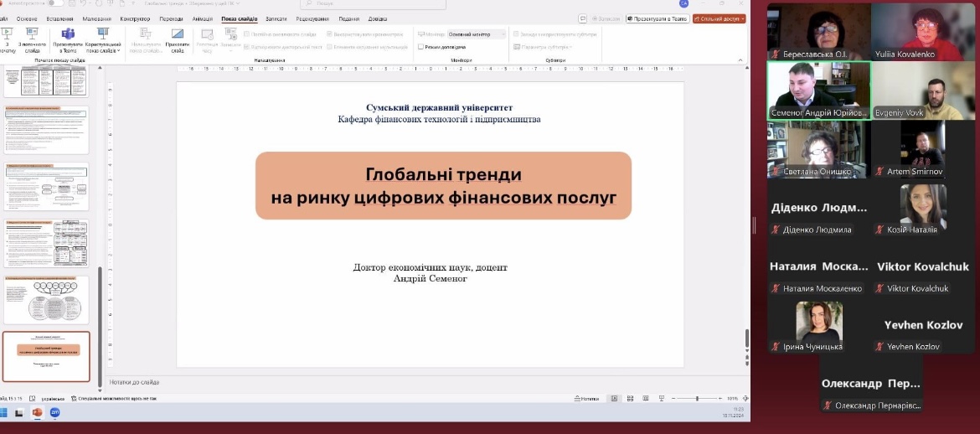The height and width of the screenshot is (434, 980).
Task: Switch to Slide Sorter view icon
Action: click(x=630, y=398)
